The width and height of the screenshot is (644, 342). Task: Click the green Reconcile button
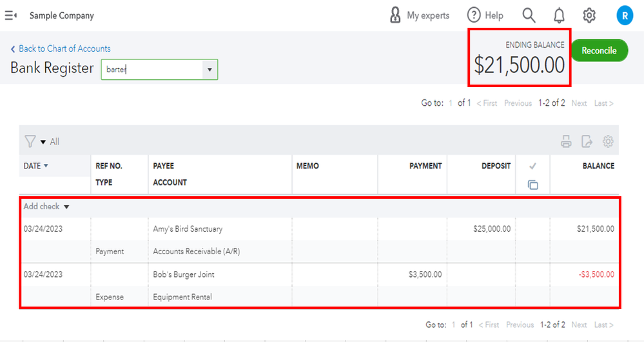(599, 50)
